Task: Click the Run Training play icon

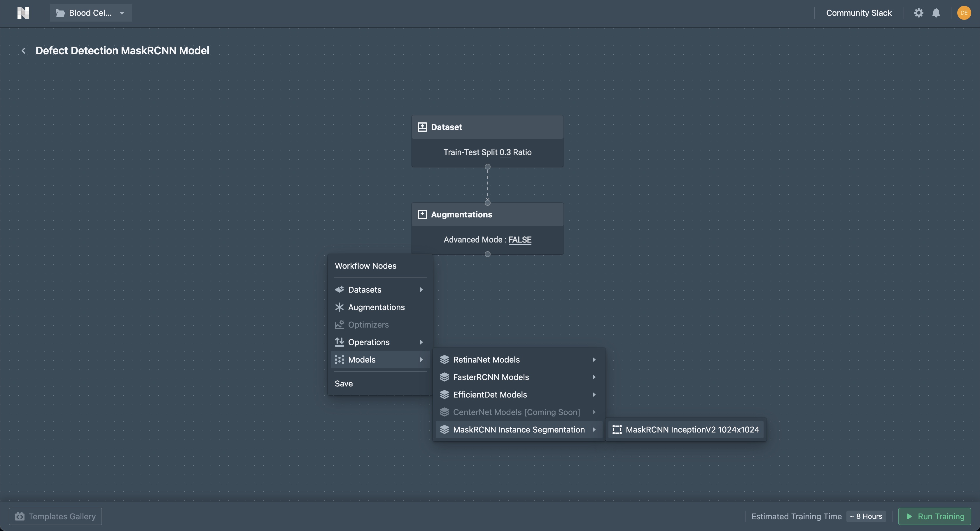Action: [909, 516]
